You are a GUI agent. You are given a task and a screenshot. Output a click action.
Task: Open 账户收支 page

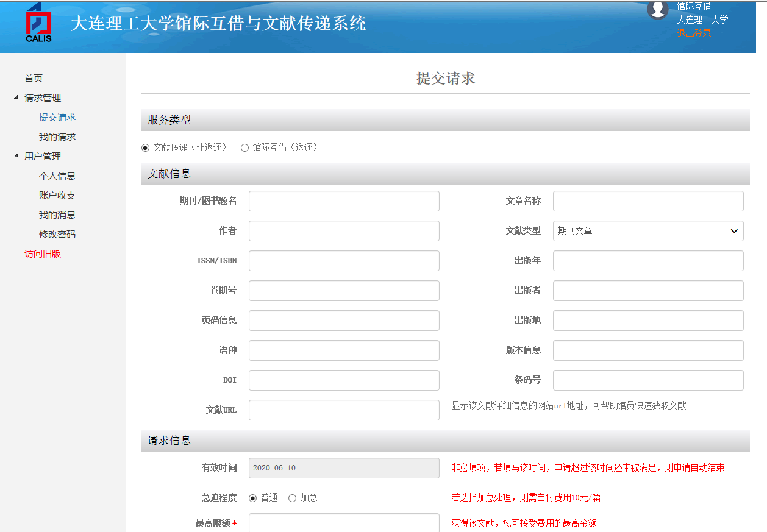(57, 195)
